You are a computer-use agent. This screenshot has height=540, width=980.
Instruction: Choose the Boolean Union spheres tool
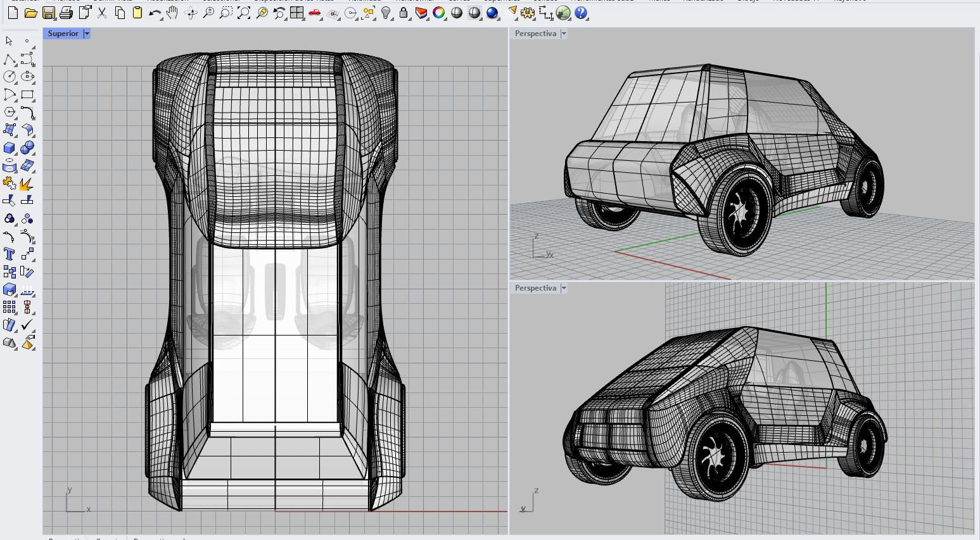coord(27,148)
